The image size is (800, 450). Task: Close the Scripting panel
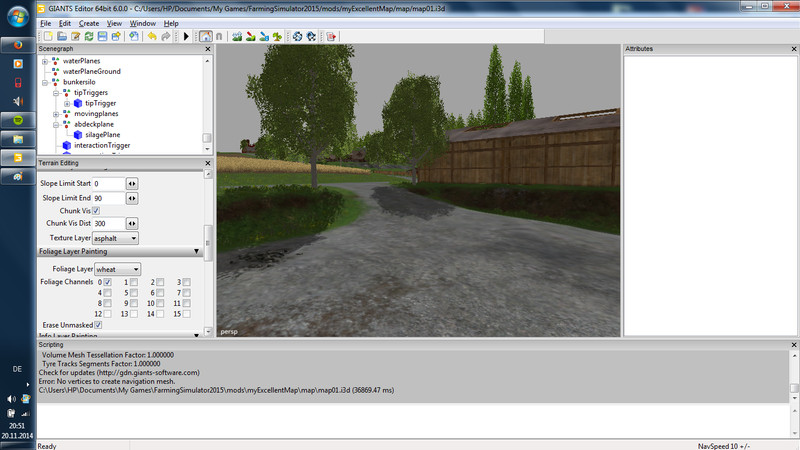tap(794, 345)
